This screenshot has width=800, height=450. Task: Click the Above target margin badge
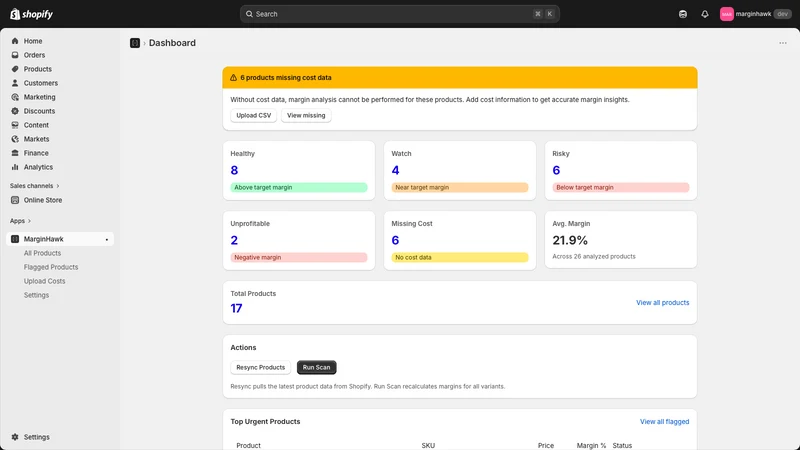pos(298,187)
